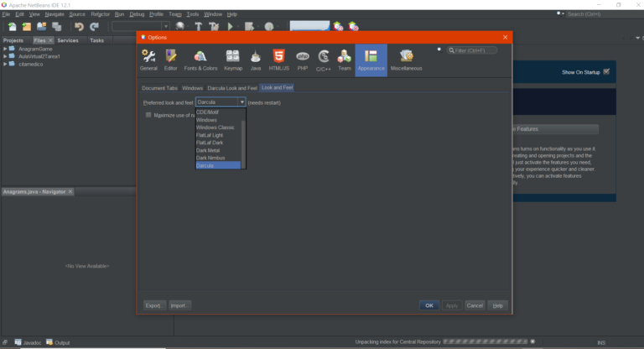Toggle the Maximize use of native checkbox
This screenshot has height=349, width=644.
click(x=148, y=115)
